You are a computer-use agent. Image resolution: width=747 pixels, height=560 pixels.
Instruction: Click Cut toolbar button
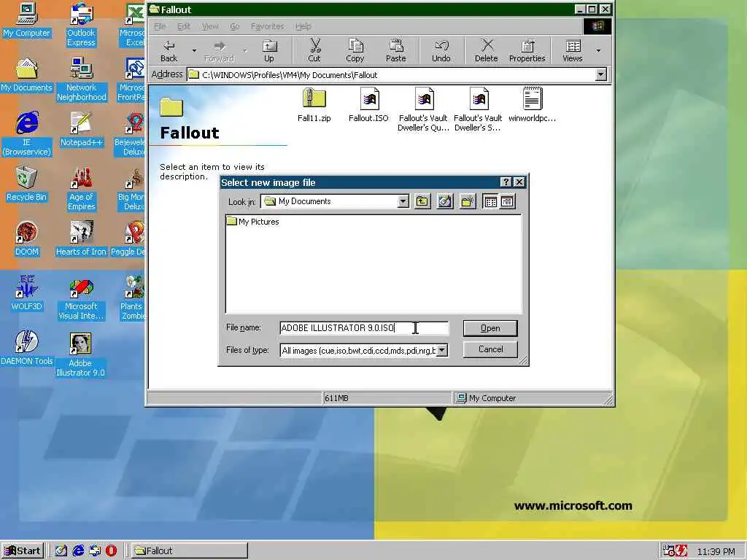[x=314, y=51]
